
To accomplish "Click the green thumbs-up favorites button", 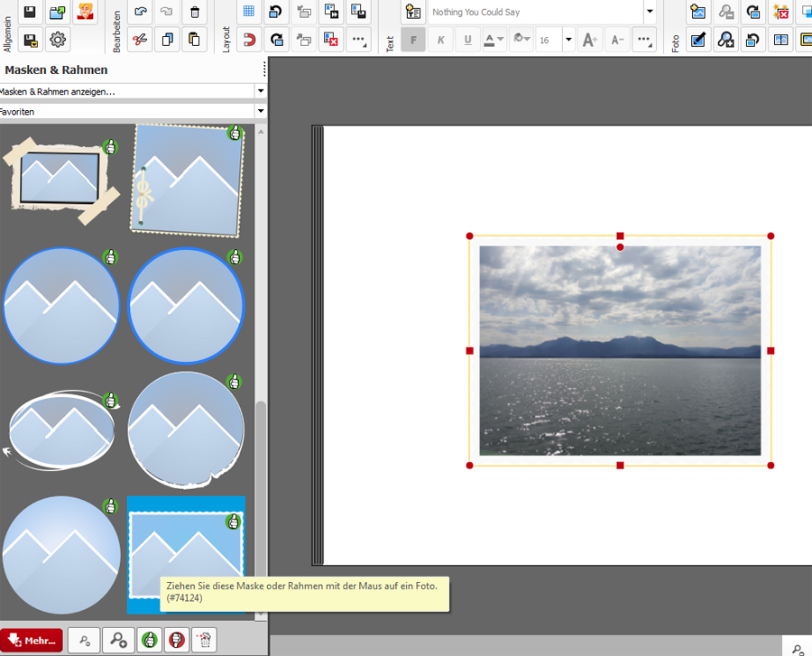I will (x=149, y=640).
